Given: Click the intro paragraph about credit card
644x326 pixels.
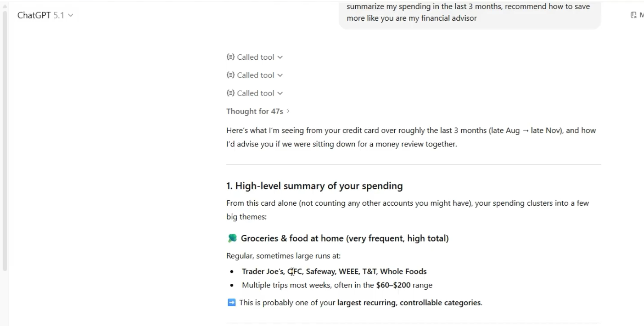Looking at the screenshot, I should click(411, 137).
